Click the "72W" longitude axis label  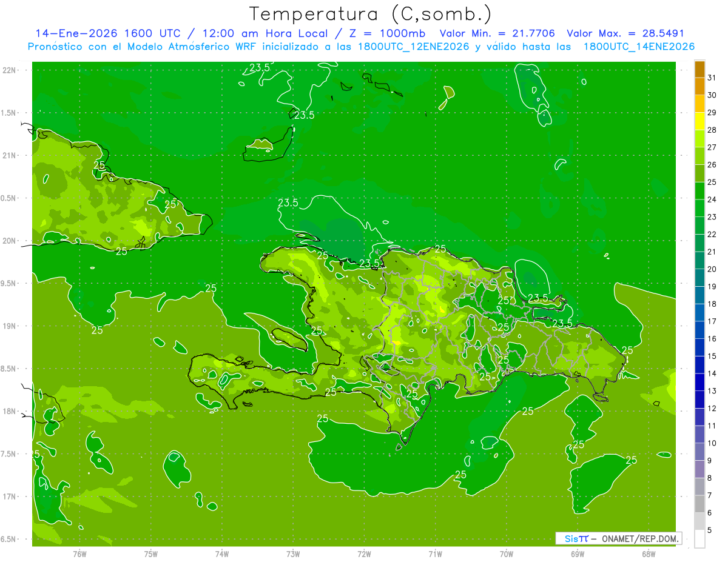pyautogui.click(x=364, y=554)
